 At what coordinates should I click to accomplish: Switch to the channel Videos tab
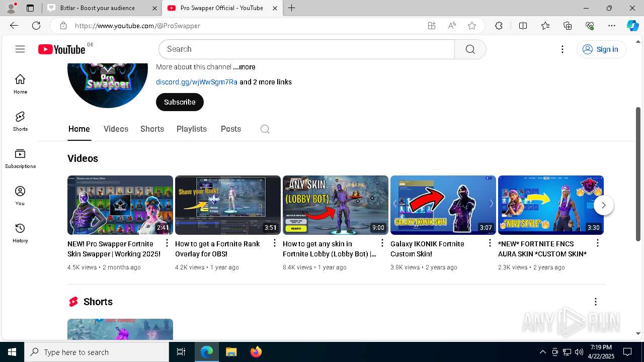[x=116, y=129]
